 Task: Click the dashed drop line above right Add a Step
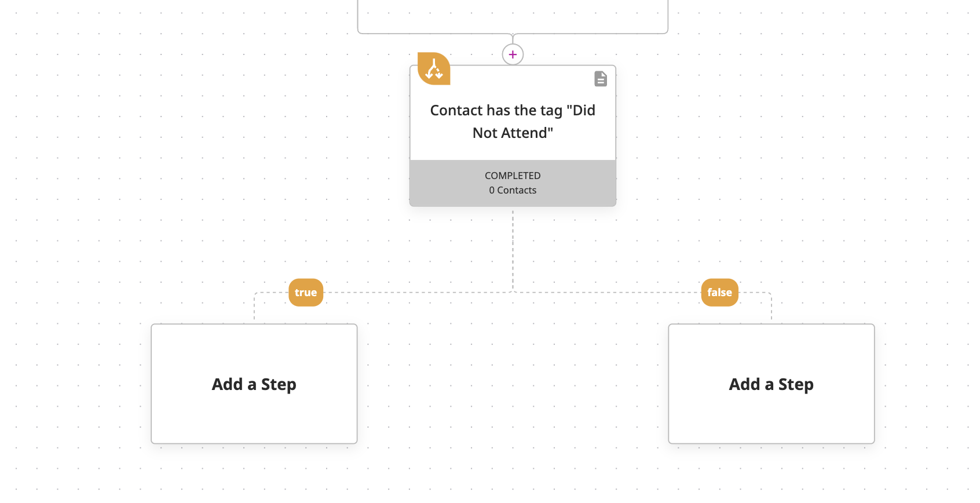click(771, 307)
